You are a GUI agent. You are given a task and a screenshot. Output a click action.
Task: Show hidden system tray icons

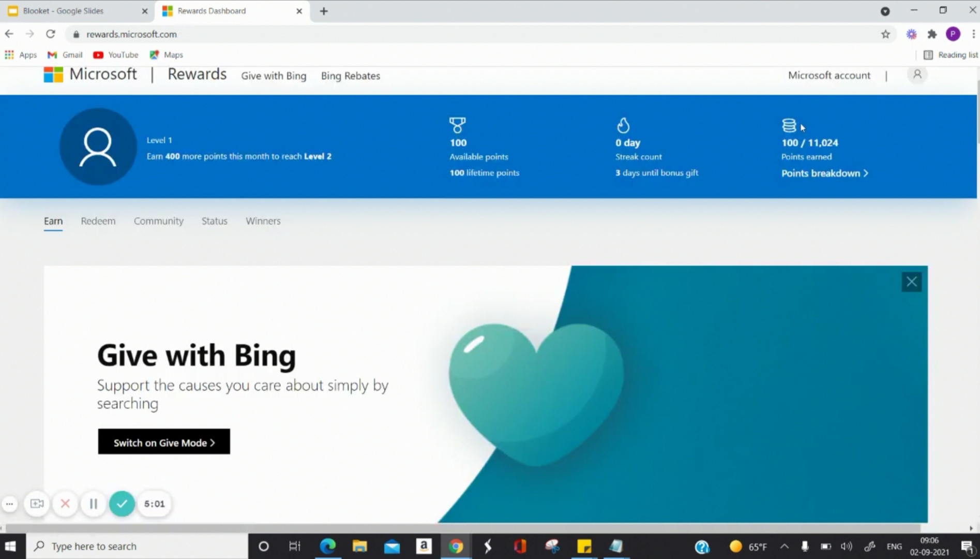785,547
